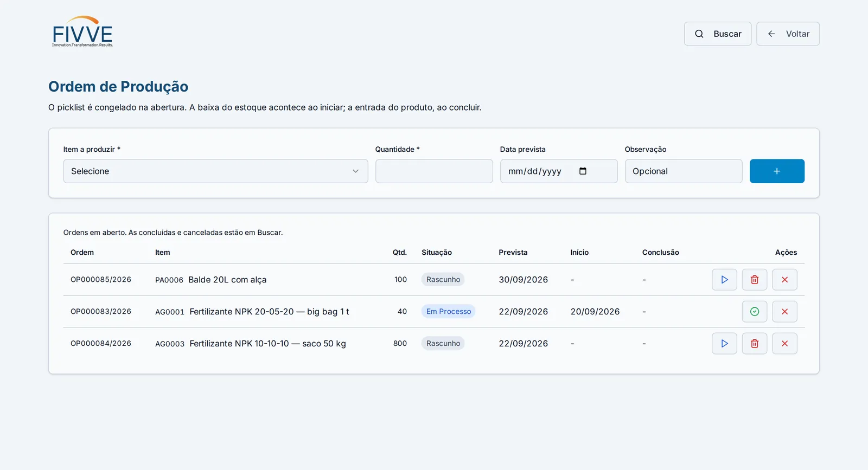This screenshot has width=868, height=470.
Task: Click the Situação column header
Action: pos(437,253)
